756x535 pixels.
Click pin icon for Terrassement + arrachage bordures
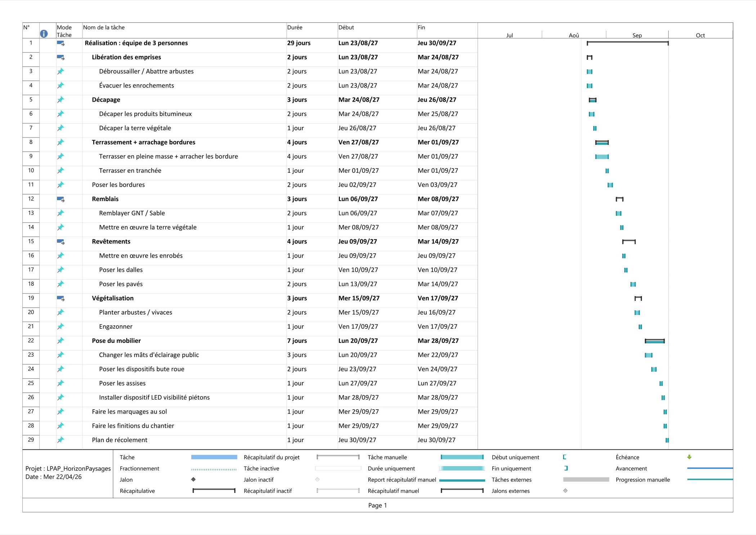(x=60, y=142)
